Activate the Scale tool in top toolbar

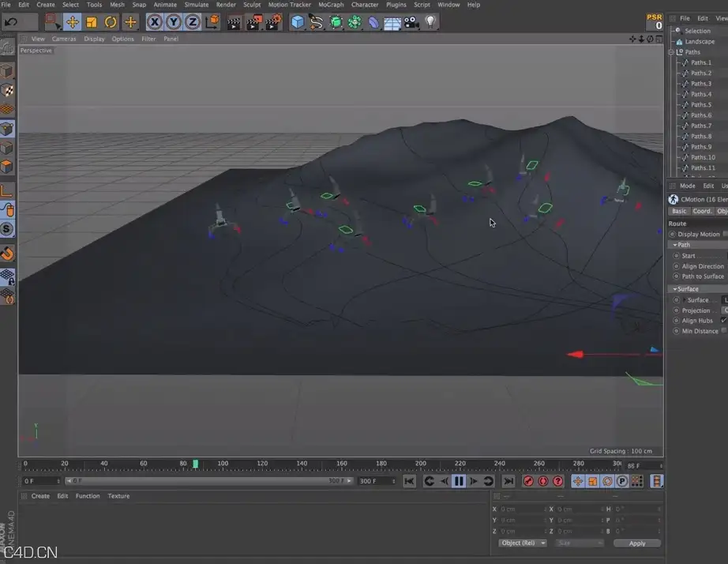pyautogui.click(x=92, y=22)
